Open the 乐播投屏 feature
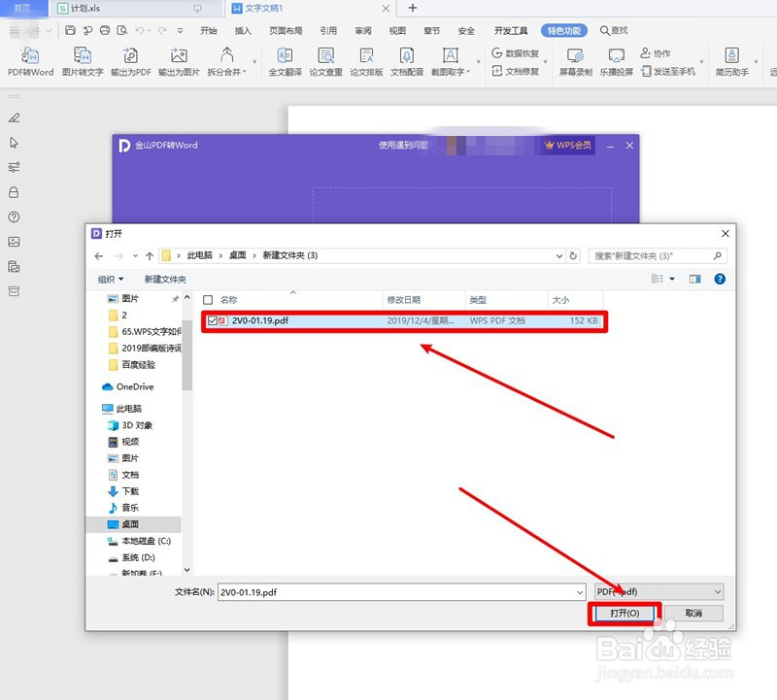 coord(617,61)
